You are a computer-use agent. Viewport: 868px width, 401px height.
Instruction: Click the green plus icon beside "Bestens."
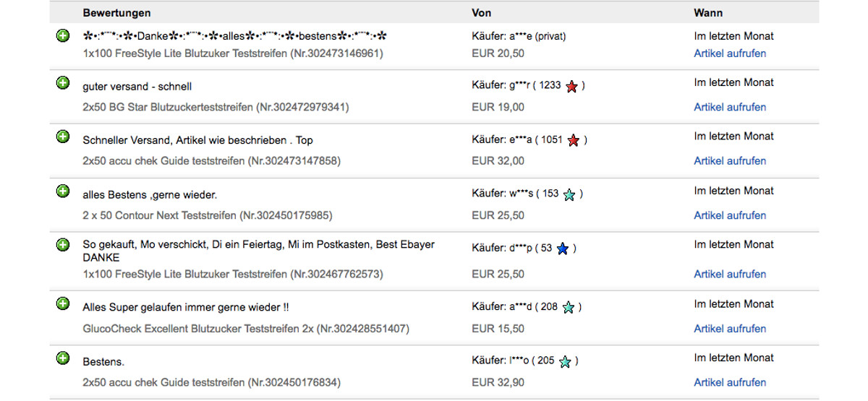(63, 358)
